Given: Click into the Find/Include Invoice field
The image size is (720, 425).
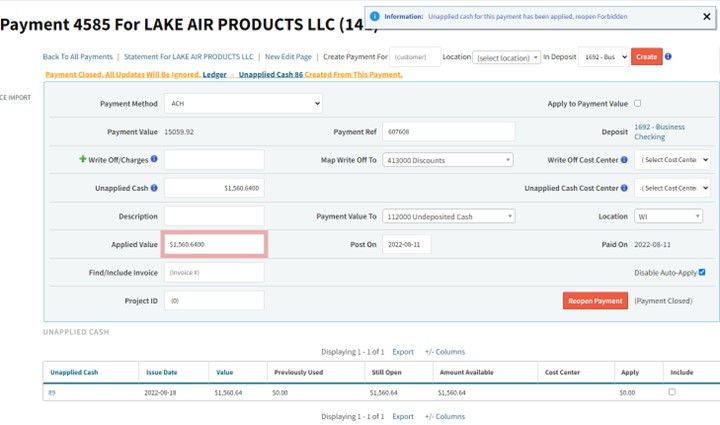Looking at the screenshot, I should [x=214, y=272].
